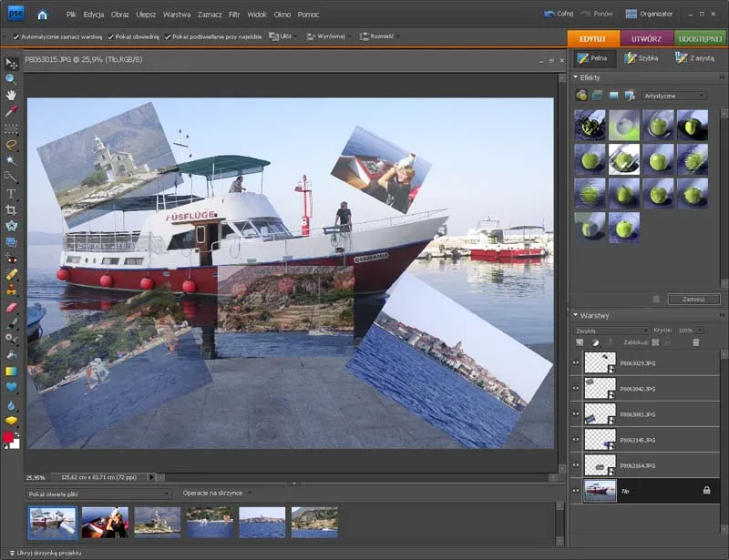Activate the Lasso tool
The height and width of the screenshot is (560, 729).
click(11, 142)
